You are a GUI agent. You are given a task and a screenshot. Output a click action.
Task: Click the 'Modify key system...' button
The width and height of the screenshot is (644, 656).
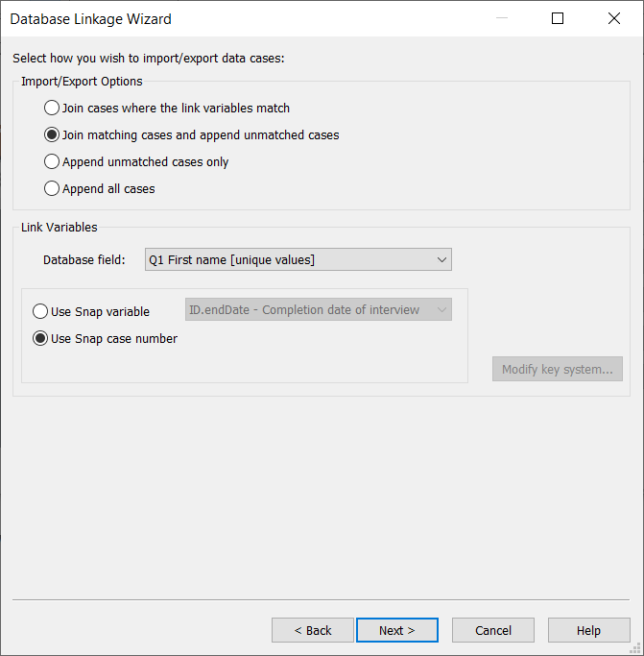(x=557, y=369)
